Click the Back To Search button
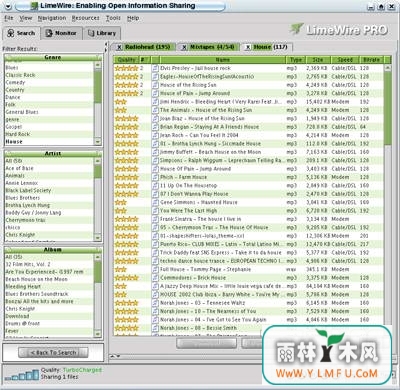 coord(53,352)
